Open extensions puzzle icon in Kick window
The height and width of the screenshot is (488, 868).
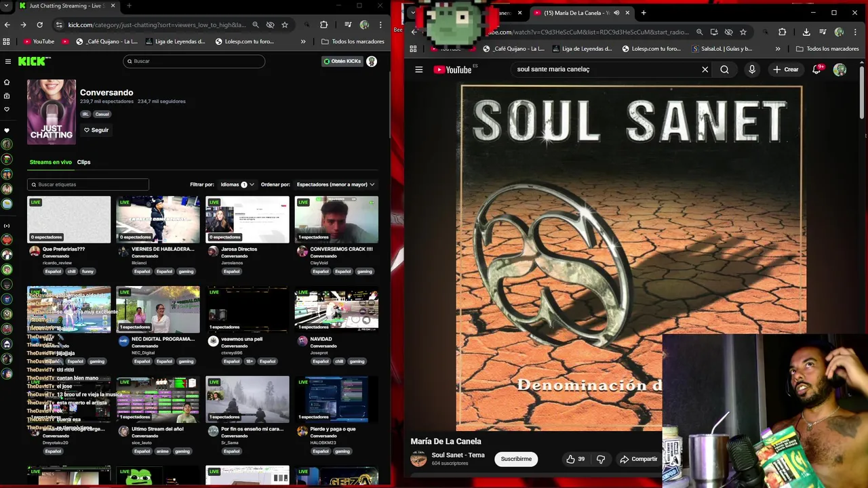pyautogui.click(x=324, y=25)
